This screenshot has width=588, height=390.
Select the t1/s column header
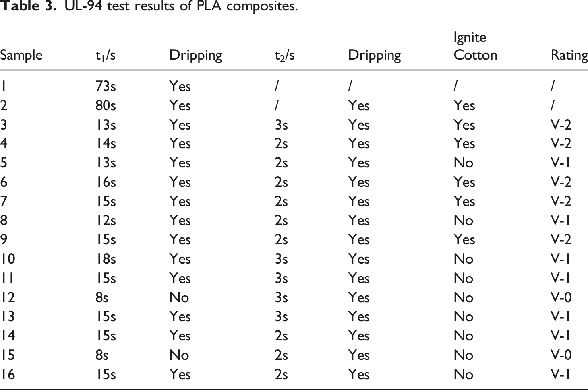(x=106, y=55)
